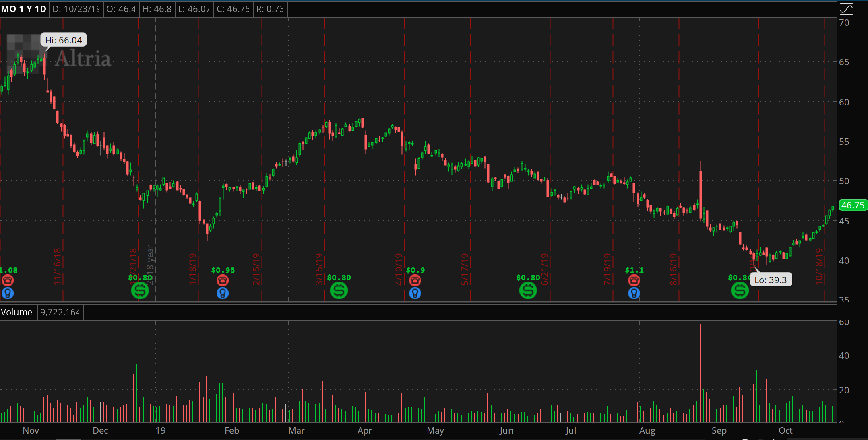
Task: Select the date value D: 10/23/19
Action: [76, 9]
